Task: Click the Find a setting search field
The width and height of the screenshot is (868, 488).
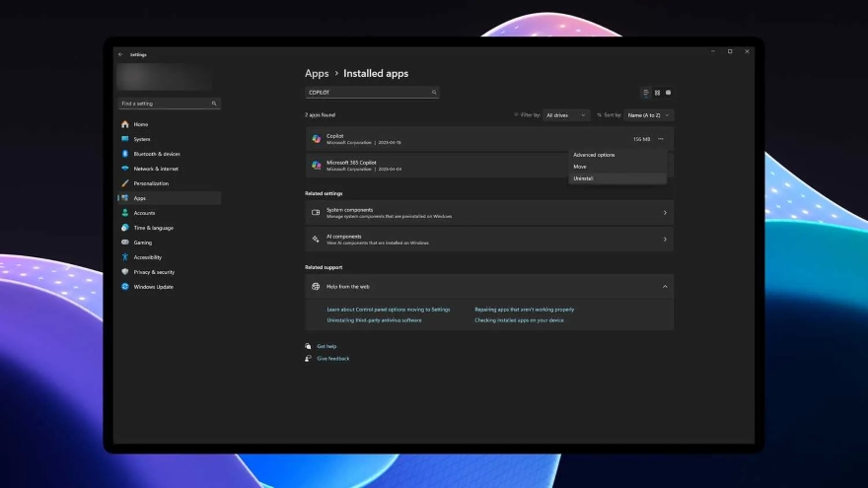Action: click(164, 104)
